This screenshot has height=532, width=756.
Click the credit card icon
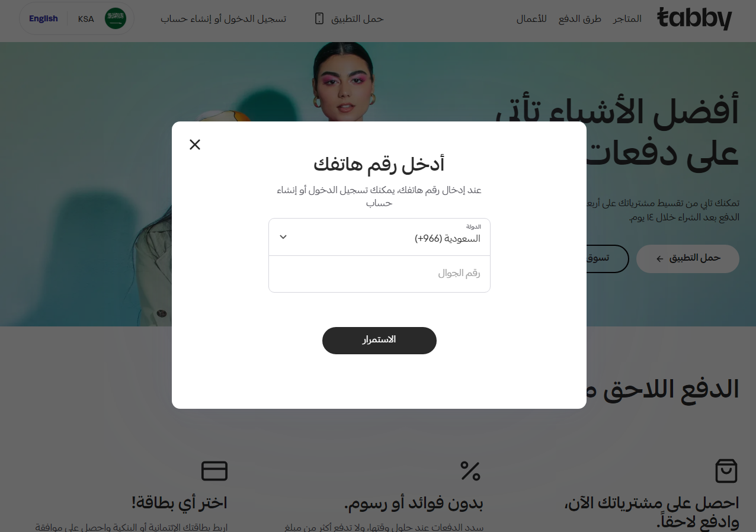(x=214, y=471)
